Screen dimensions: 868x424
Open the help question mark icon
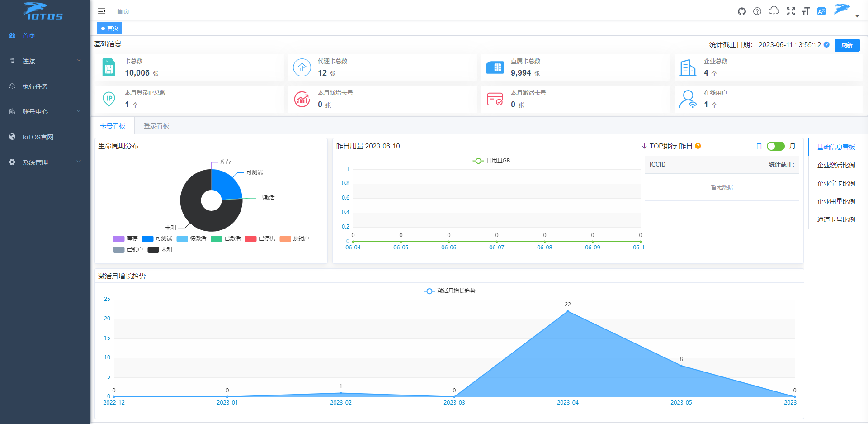pos(757,11)
